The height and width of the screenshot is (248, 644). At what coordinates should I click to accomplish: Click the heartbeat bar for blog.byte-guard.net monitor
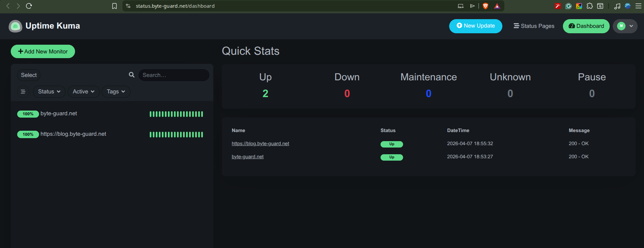pos(176,135)
